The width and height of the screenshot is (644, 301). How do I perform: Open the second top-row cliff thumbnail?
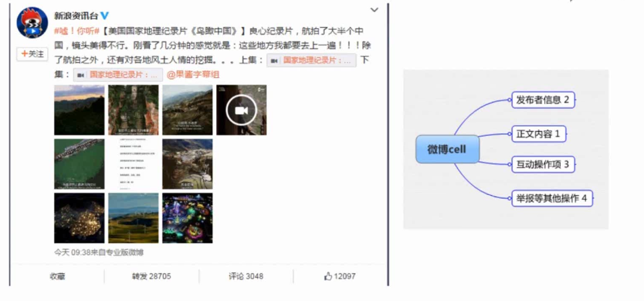pos(134,110)
